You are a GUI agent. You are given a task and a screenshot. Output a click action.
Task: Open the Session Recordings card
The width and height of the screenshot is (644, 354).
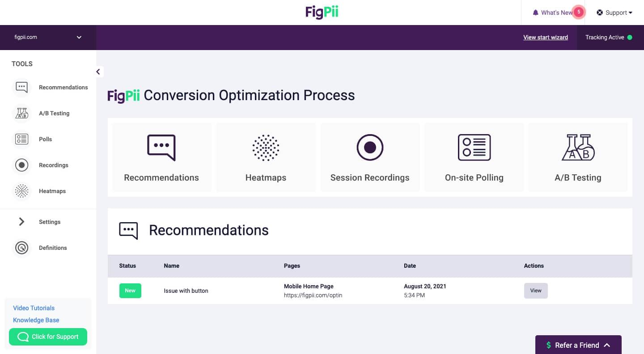(370, 157)
